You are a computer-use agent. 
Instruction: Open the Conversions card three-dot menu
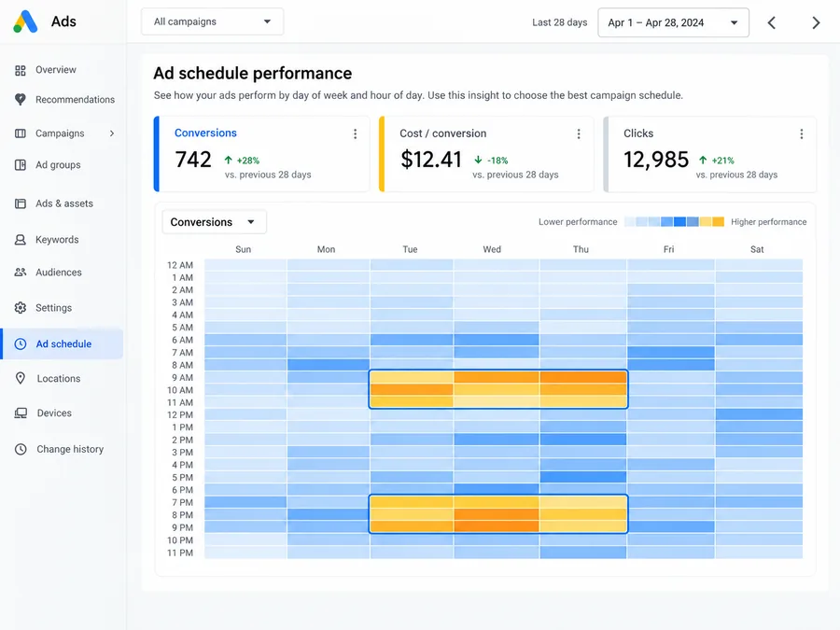coord(356,133)
